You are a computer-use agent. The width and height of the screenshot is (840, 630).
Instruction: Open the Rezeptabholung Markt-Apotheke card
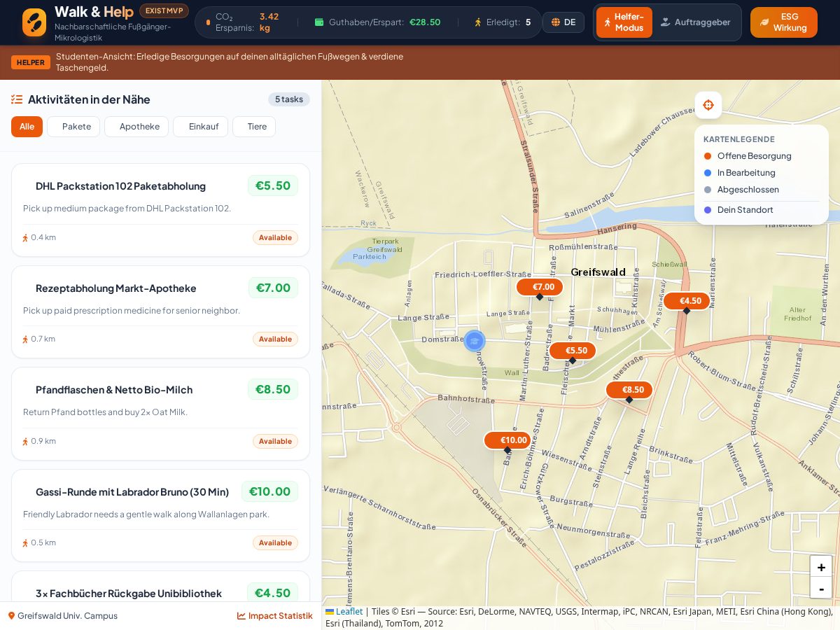tap(160, 311)
